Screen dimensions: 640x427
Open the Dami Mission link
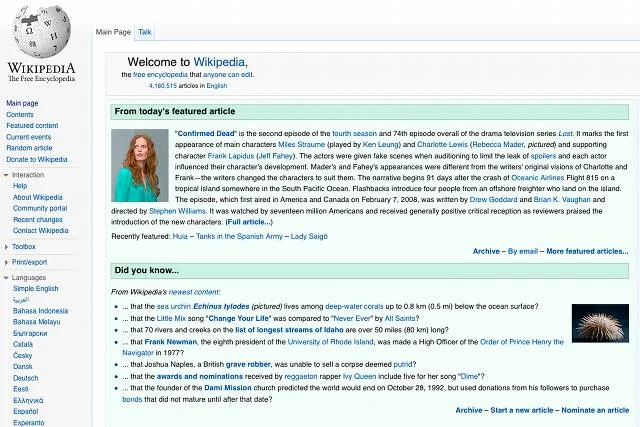pyautogui.click(x=228, y=388)
